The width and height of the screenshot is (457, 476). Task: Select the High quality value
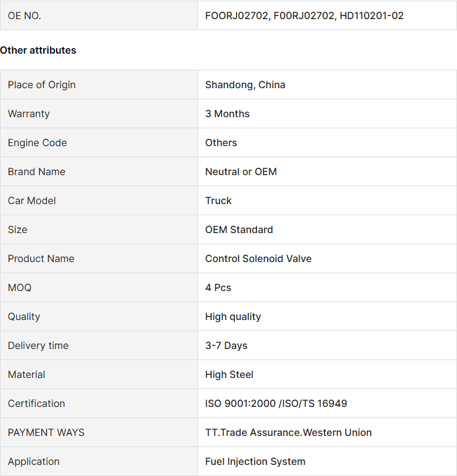(233, 317)
